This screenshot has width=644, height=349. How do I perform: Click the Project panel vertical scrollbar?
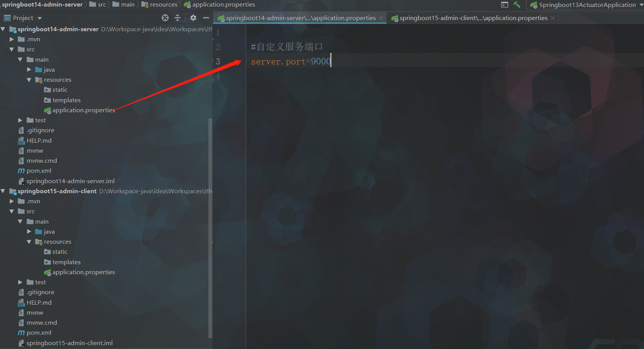pos(210,228)
